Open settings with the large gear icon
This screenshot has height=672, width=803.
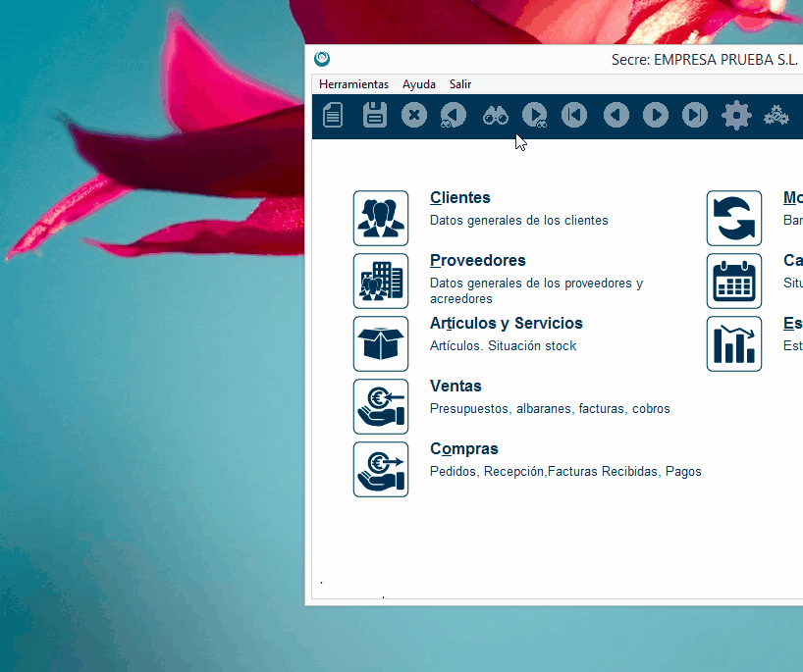point(736,116)
